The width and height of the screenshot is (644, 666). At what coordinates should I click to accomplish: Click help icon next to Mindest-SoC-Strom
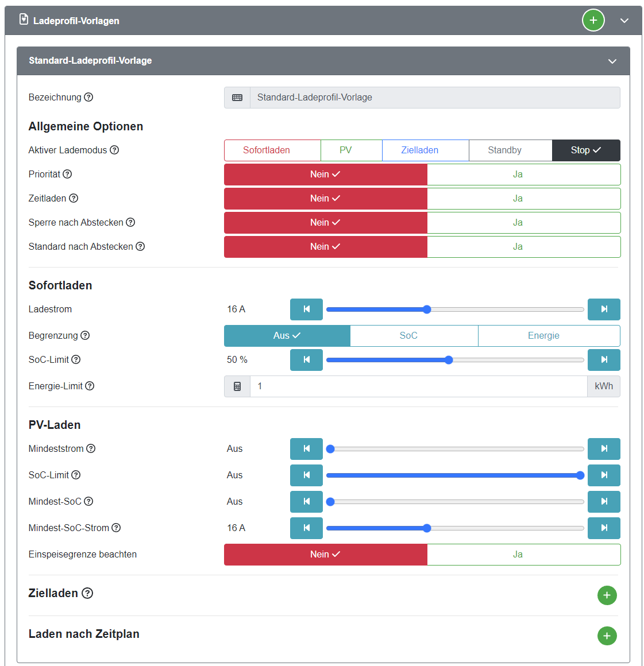116,528
